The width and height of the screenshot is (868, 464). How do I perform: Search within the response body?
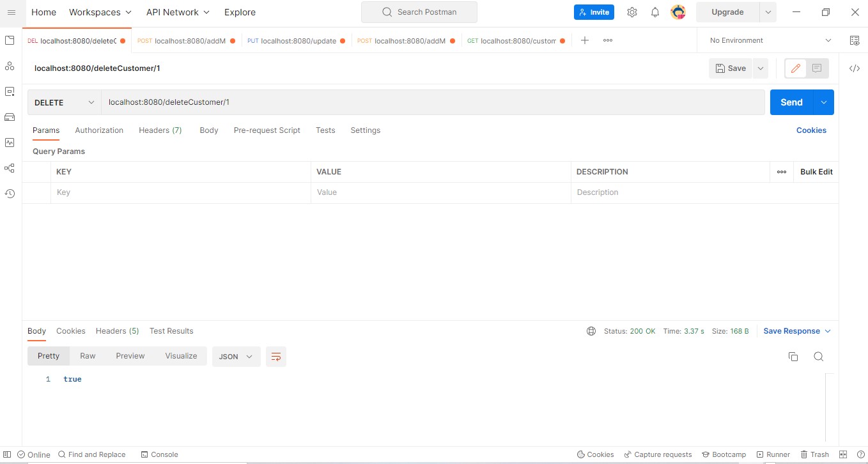click(819, 357)
